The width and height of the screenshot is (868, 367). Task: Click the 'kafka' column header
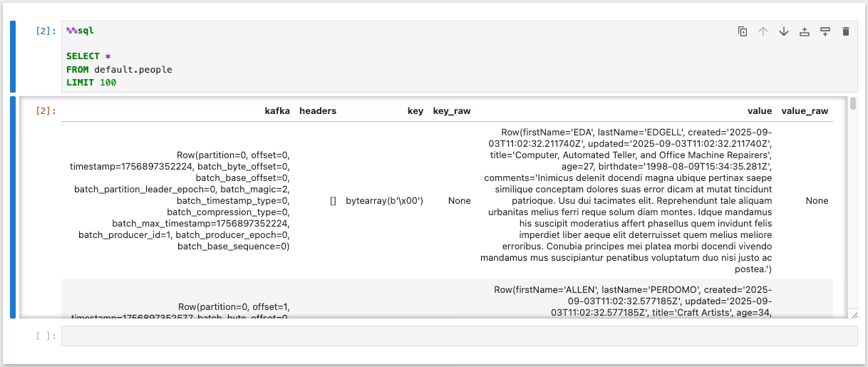(277, 111)
